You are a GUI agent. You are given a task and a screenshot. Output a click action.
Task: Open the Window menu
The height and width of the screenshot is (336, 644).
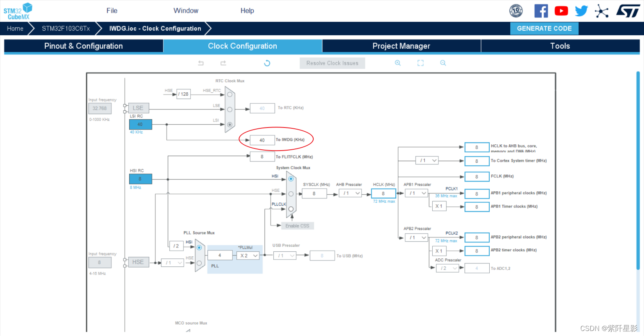pyautogui.click(x=186, y=10)
